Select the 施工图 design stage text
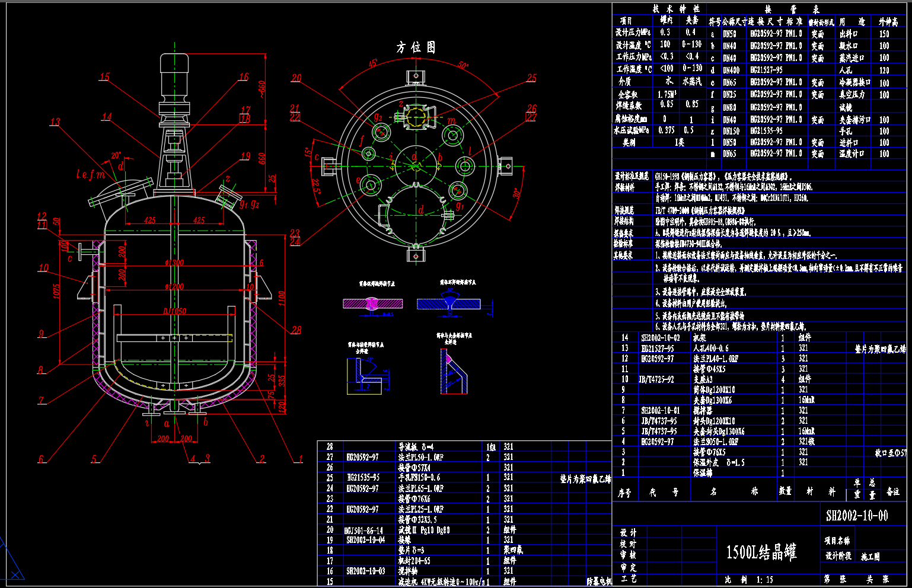 pos(870,557)
